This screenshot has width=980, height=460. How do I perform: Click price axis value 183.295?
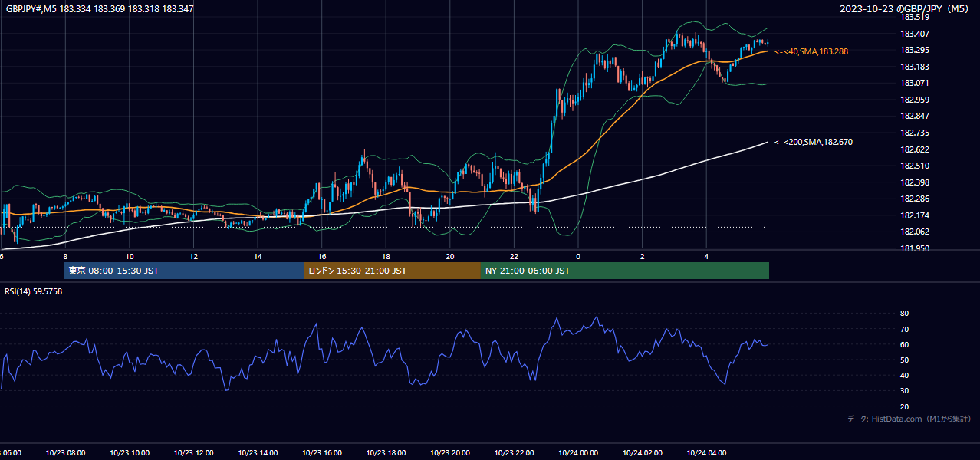click(x=914, y=50)
